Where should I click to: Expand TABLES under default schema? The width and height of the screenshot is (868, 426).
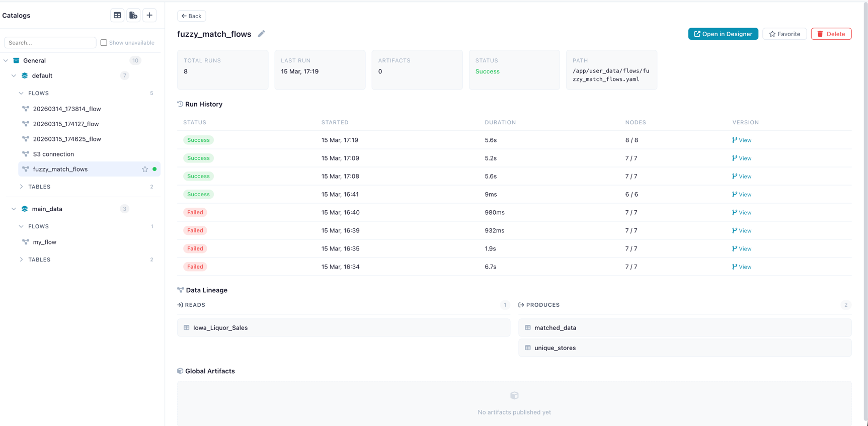(21, 187)
